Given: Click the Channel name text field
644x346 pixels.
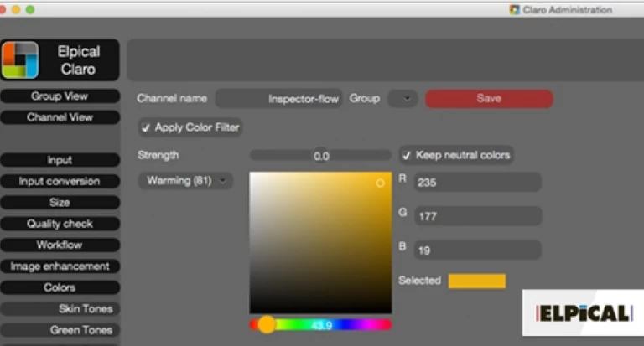Looking at the screenshot, I should click(279, 99).
